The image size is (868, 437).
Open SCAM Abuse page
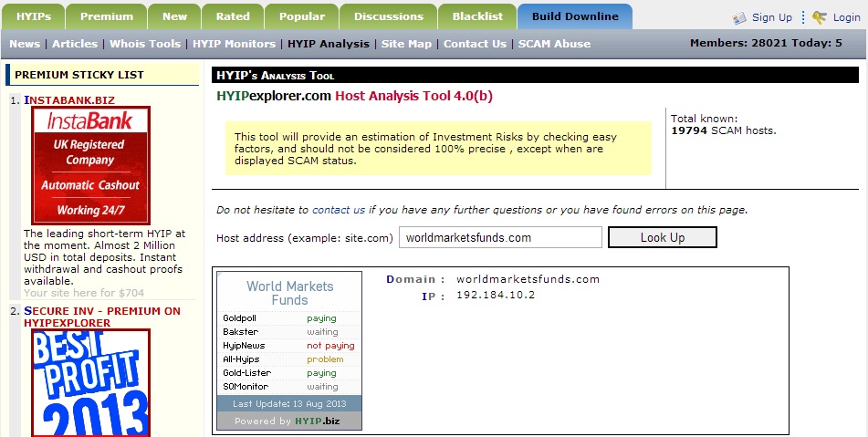click(554, 44)
